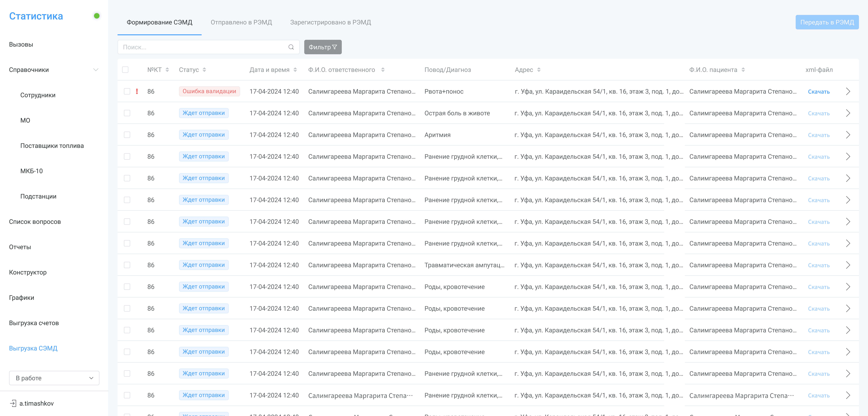Open the В работе status dropdown
The width and height of the screenshot is (868, 416).
coord(54,378)
